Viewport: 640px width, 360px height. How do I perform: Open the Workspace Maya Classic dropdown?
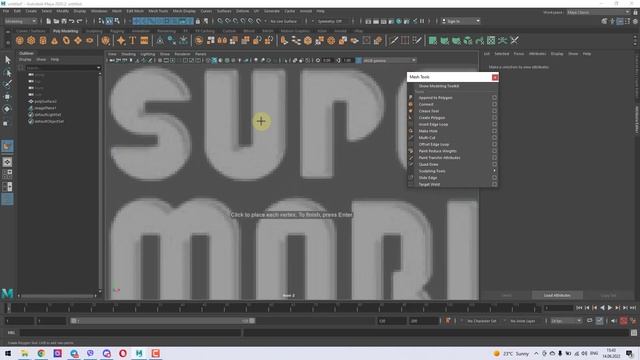coord(598,12)
